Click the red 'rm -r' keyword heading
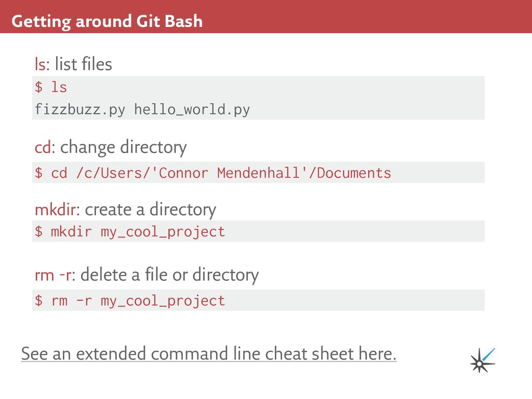532x399 pixels. 52,274
